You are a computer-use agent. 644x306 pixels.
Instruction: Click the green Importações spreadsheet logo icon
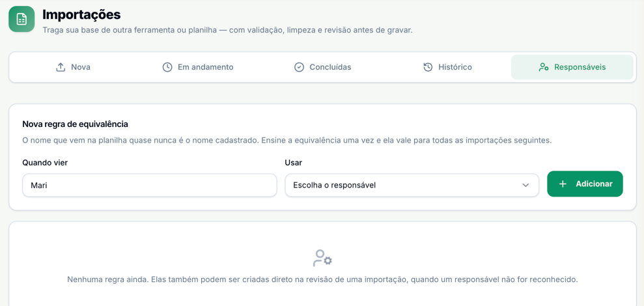pos(21,19)
